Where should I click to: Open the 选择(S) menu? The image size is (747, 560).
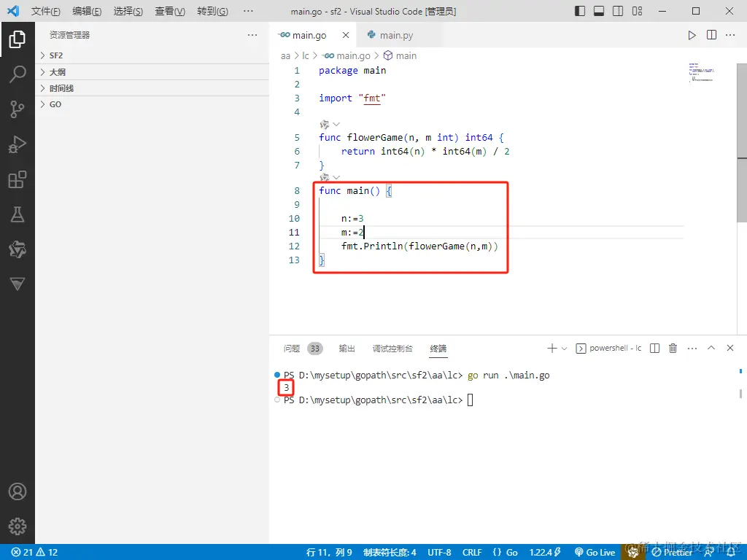pyautogui.click(x=128, y=11)
